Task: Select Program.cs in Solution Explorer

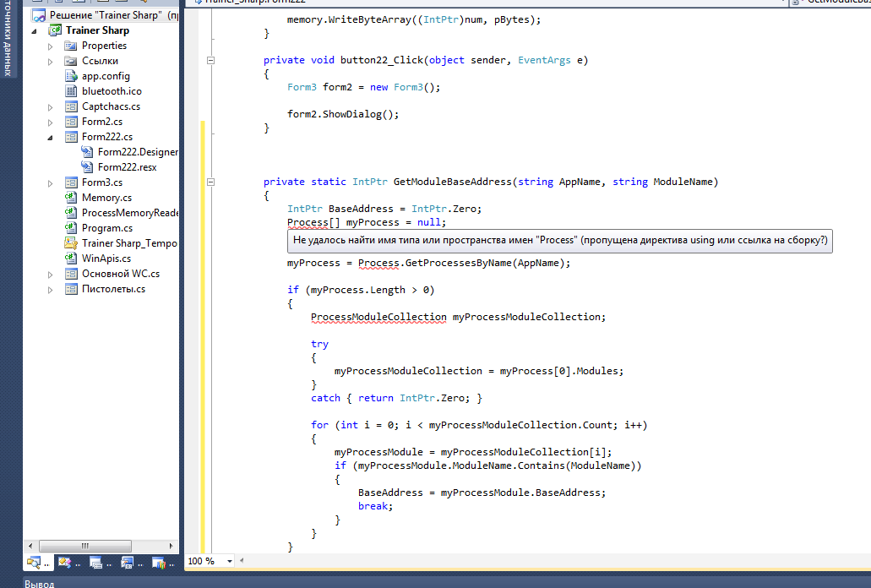Action: click(x=106, y=228)
